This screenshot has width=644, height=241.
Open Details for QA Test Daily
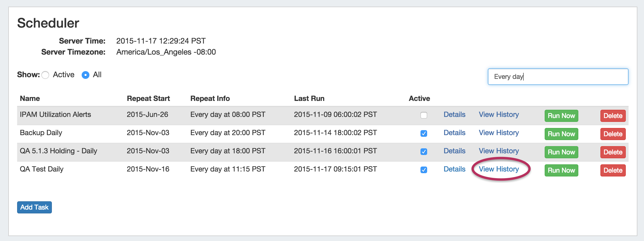tap(454, 169)
